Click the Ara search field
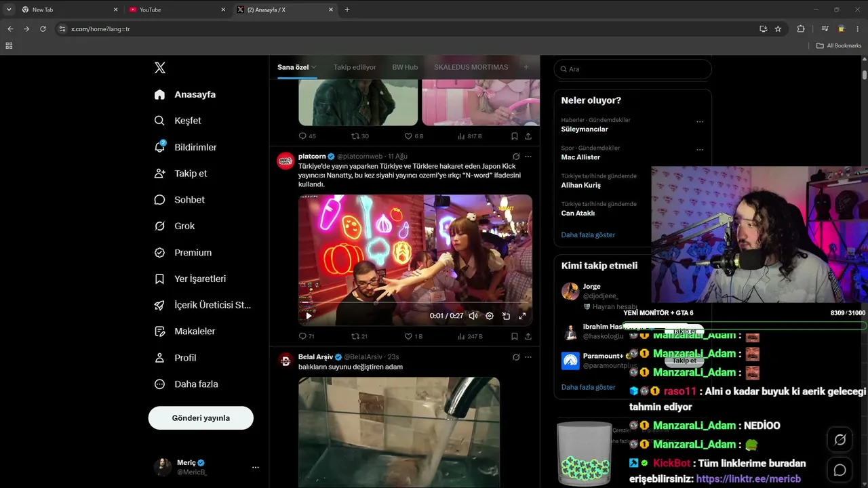868x488 pixels. click(633, 69)
